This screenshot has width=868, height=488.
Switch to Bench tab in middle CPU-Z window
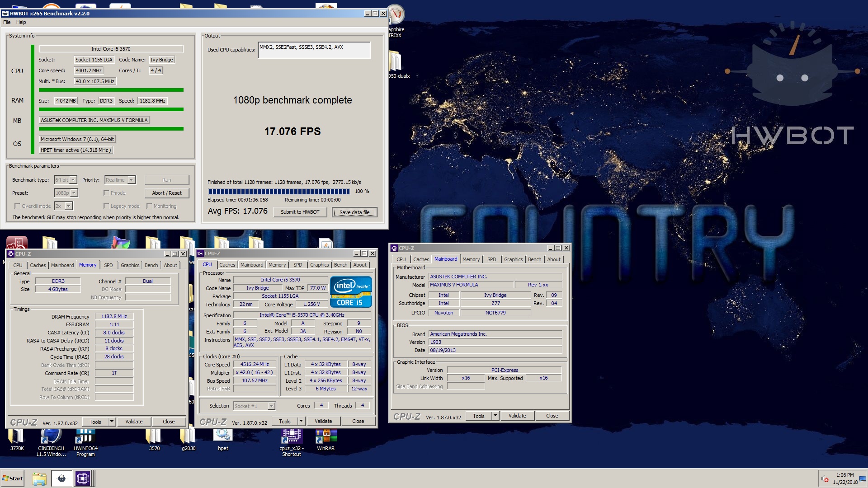341,265
